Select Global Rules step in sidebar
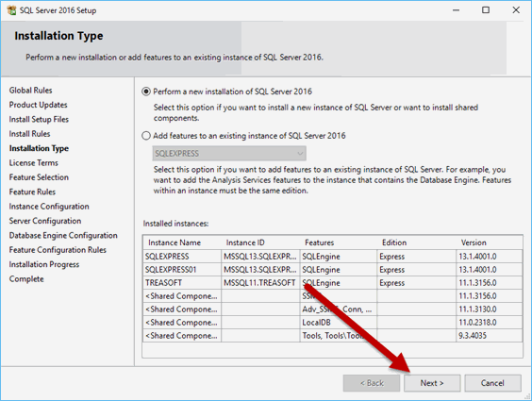The height and width of the screenshot is (401, 532). 30,91
